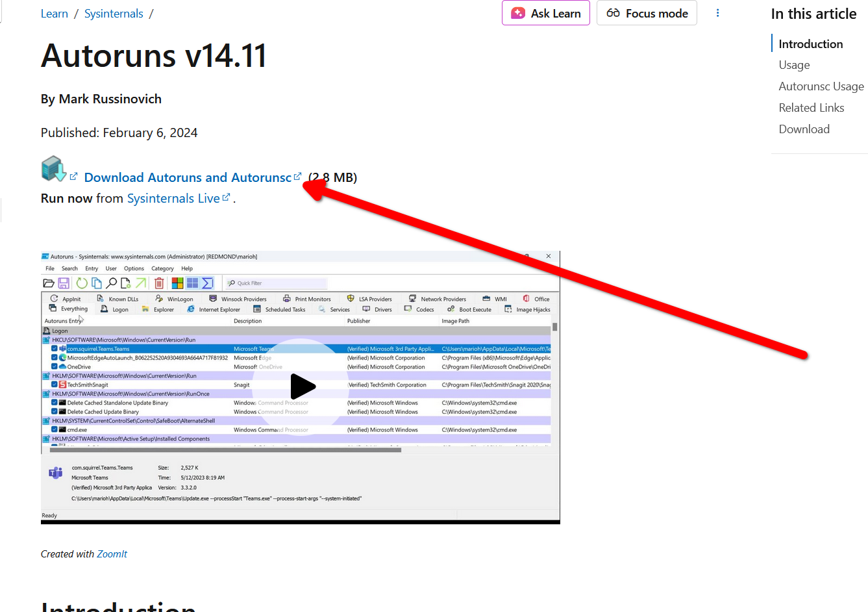Screen dimensions: 868x612
Task: Click the colored Windows logo toolbar icon
Action: [178, 283]
